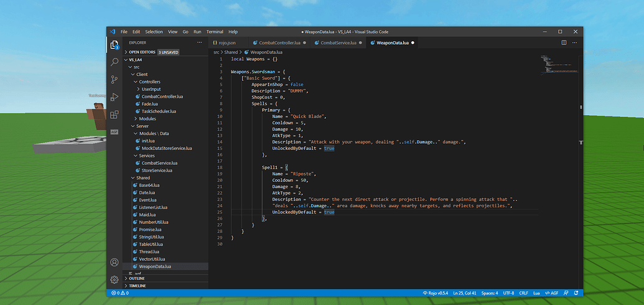644x305 pixels.
Task: Open the Extensions view
Action: click(x=114, y=114)
